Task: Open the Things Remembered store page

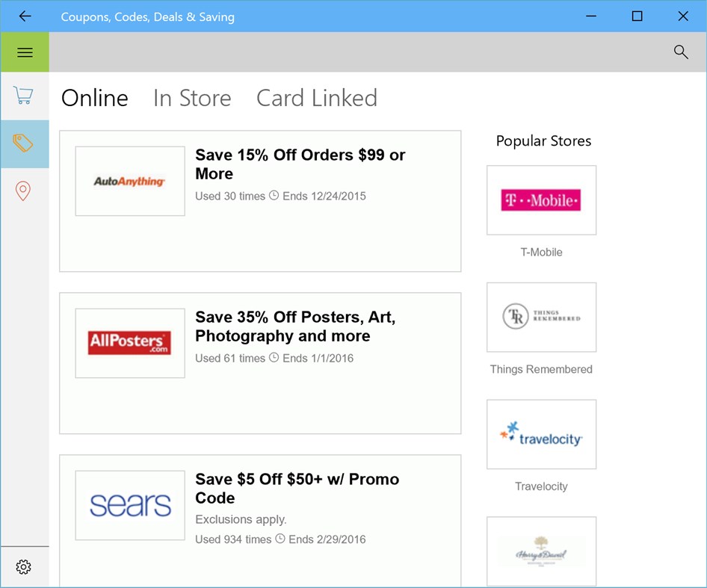Action: click(541, 317)
